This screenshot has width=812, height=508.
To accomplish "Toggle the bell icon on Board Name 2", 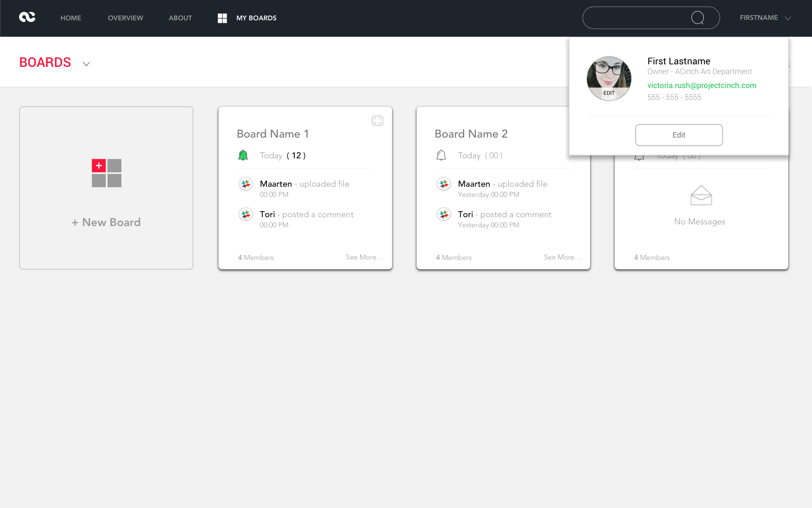I will point(441,155).
